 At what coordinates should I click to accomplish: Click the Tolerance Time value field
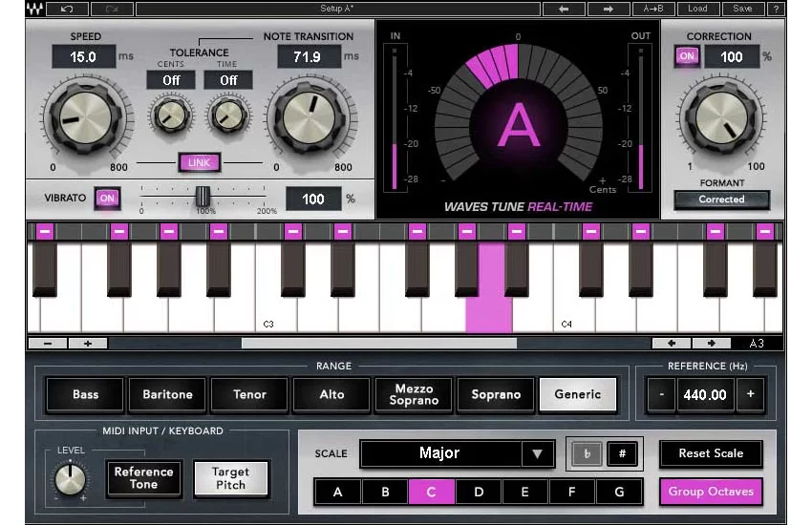pos(228,80)
